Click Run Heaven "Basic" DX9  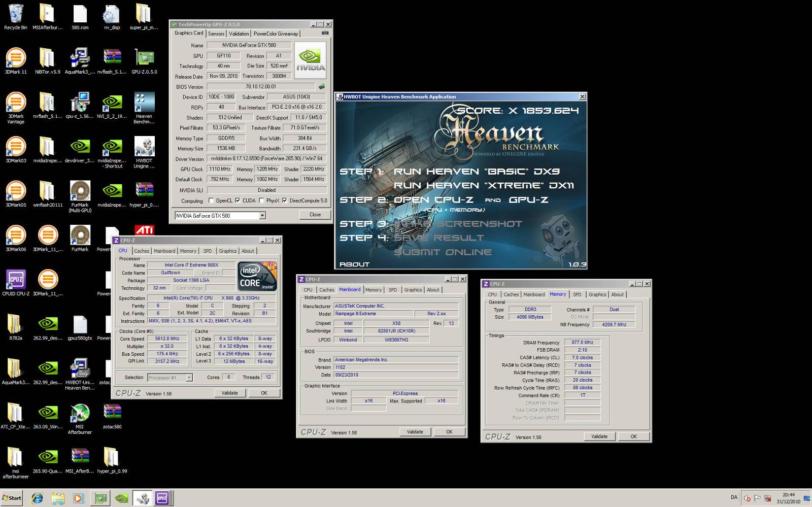477,172
